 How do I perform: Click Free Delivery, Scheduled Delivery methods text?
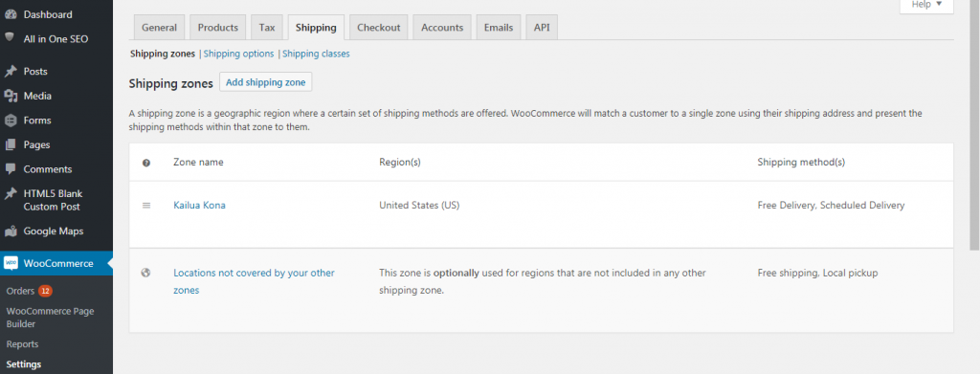pos(831,205)
